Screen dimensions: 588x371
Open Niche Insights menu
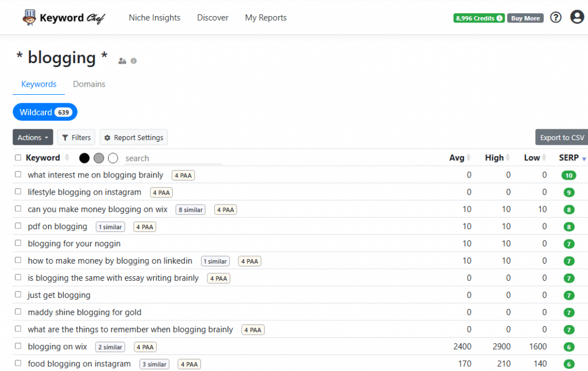(x=154, y=18)
